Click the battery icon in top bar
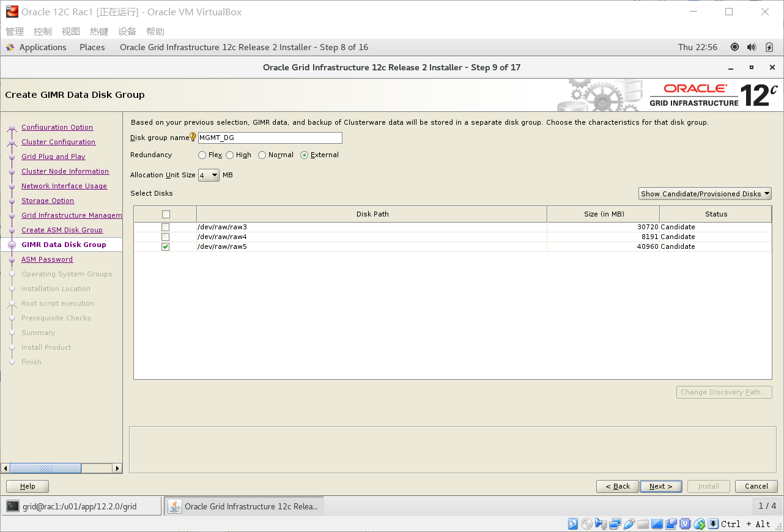The image size is (784, 532). [x=768, y=47]
